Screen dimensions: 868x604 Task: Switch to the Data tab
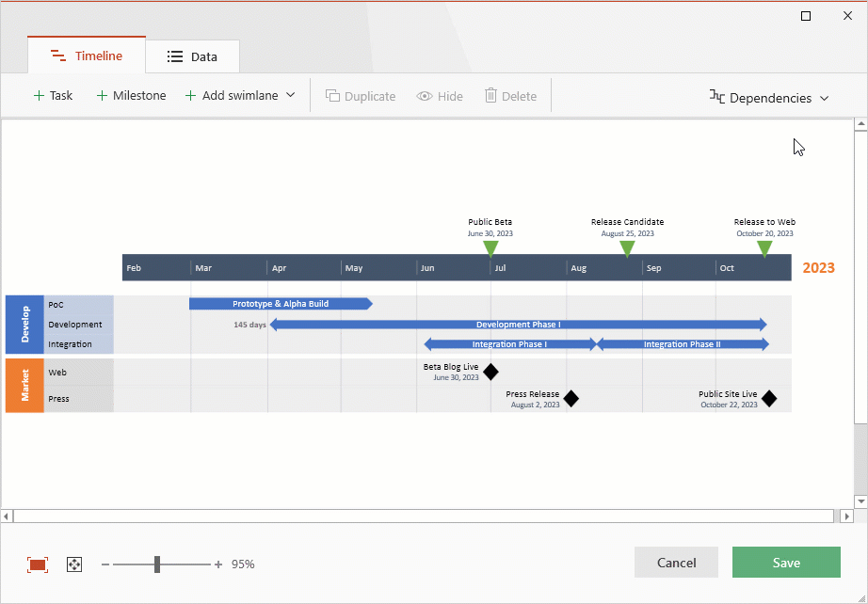[x=192, y=56]
